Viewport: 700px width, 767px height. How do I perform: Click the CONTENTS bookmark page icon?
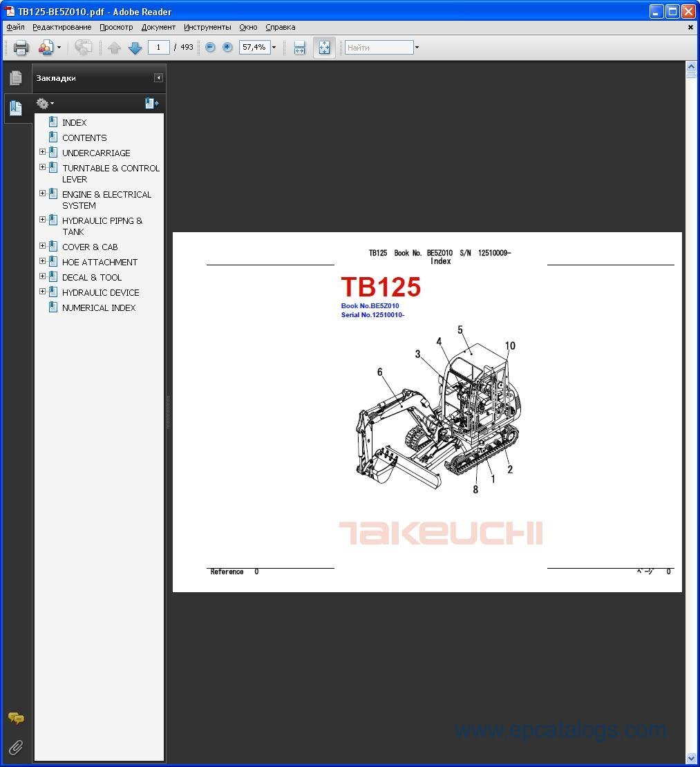[53, 137]
